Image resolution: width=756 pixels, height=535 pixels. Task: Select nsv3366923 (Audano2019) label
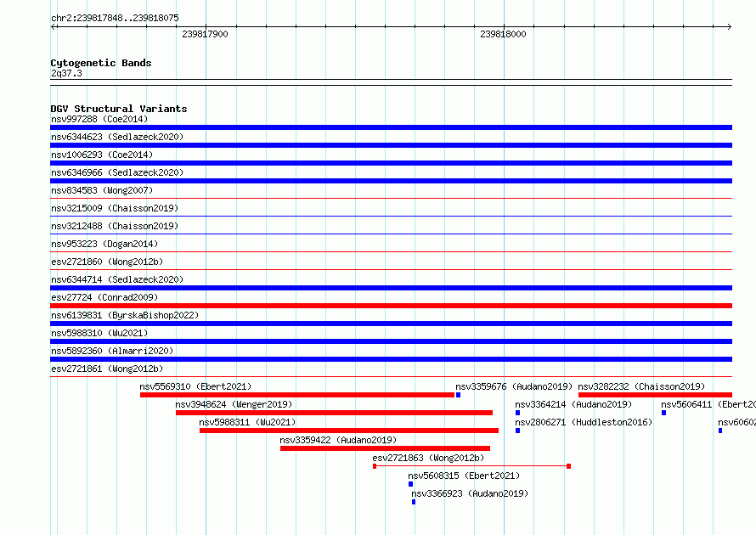(470, 493)
